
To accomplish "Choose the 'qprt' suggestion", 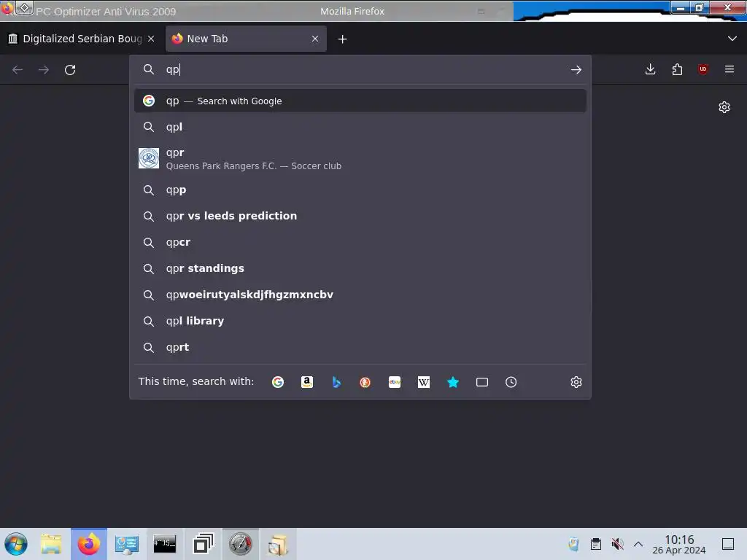I will pyautogui.click(x=360, y=347).
